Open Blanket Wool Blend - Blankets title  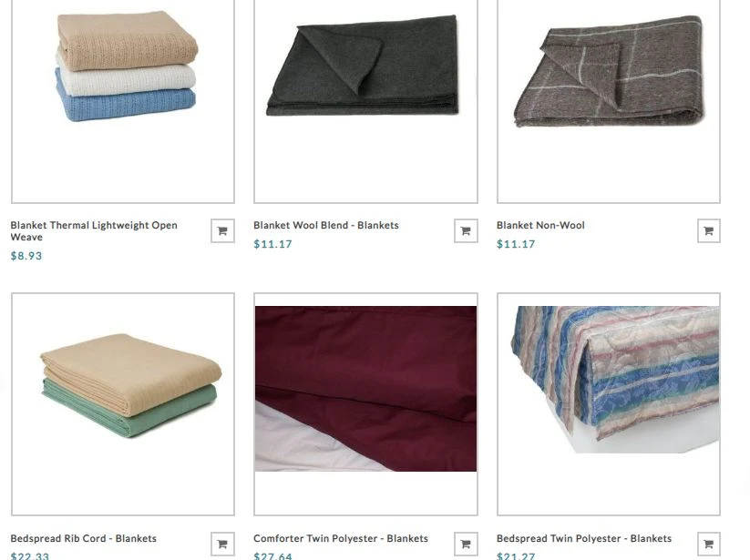pos(325,225)
